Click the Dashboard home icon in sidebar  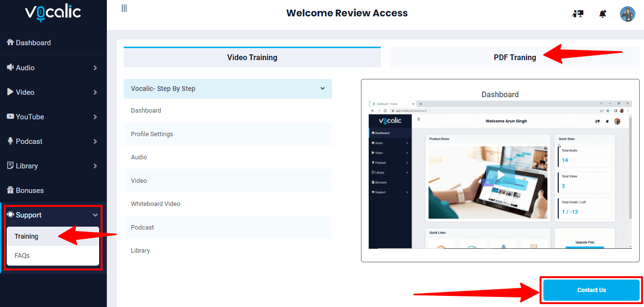pyautogui.click(x=10, y=42)
